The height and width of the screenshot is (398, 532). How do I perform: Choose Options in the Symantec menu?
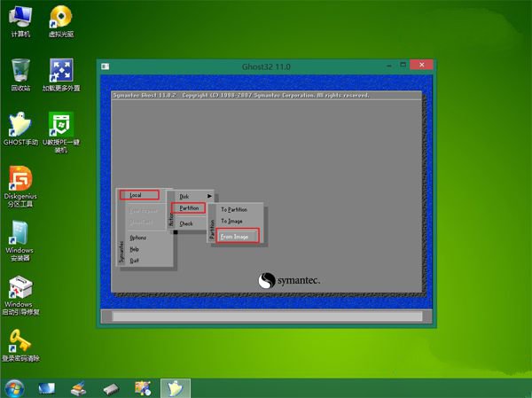pos(138,238)
